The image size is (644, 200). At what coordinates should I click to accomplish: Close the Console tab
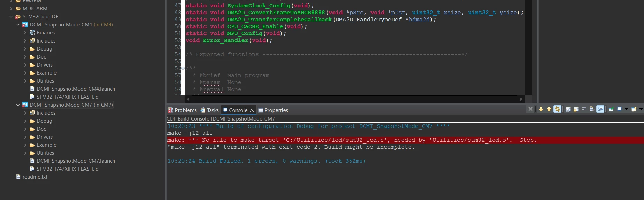(252, 110)
